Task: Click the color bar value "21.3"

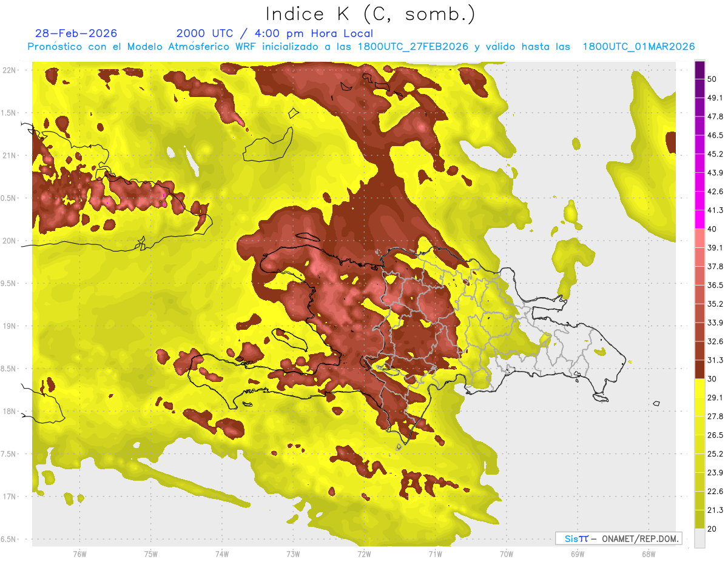Action: [x=715, y=510]
